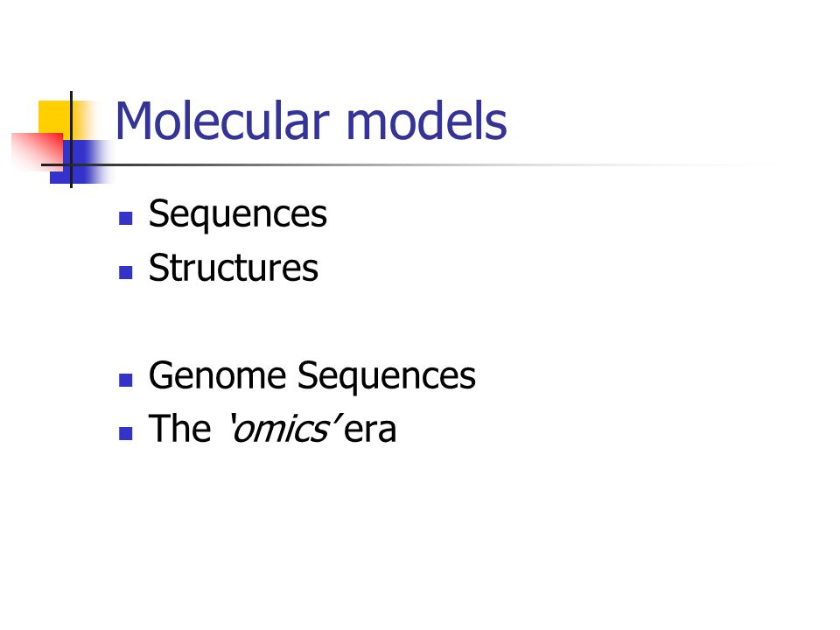Click the vertical black line of decoration
Viewport: 840px width, 630px height.
click(71, 139)
